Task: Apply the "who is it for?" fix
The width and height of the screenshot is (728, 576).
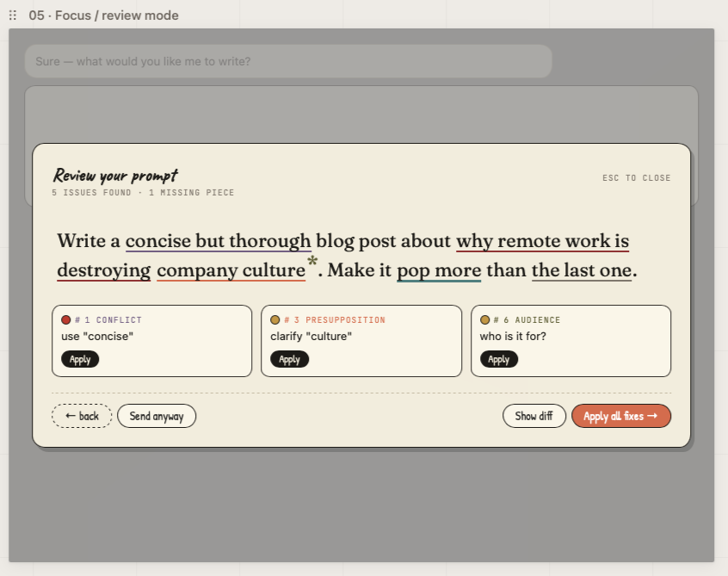Action: tap(498, 359)
